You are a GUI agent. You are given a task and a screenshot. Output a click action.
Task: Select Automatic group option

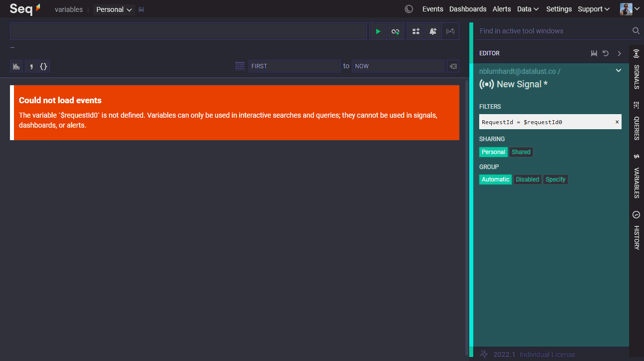[495, 180]
